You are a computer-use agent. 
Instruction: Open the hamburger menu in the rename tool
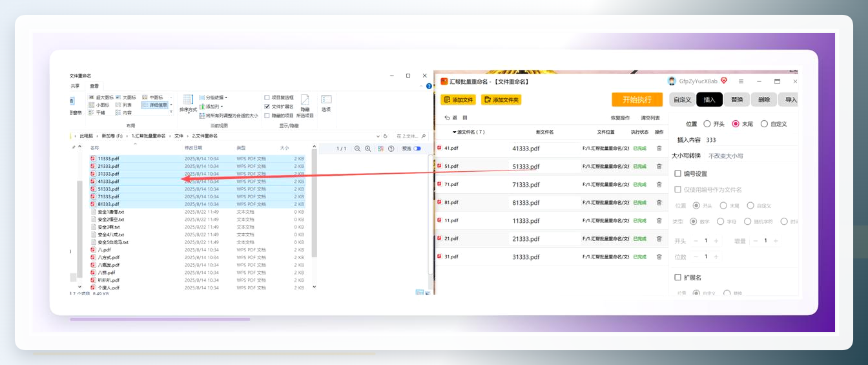[741, 81]
